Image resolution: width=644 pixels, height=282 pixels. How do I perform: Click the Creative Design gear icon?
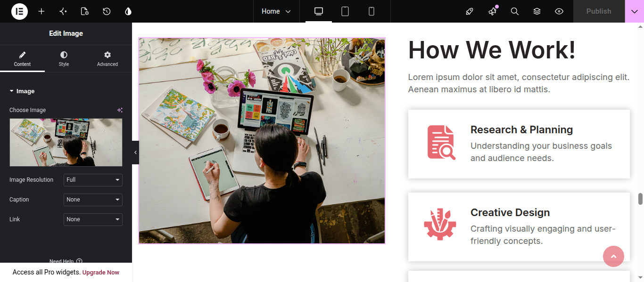[x=440, y=225]
